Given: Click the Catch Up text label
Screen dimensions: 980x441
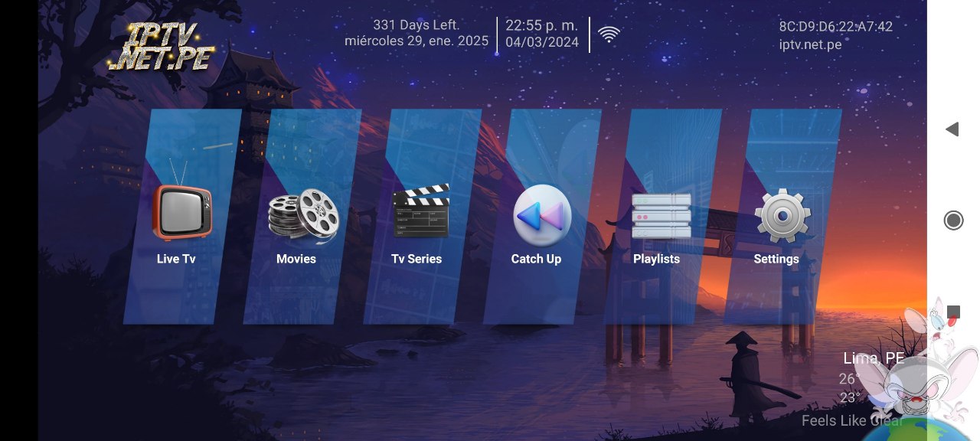Looking at the screenshot, I should 536,259.
